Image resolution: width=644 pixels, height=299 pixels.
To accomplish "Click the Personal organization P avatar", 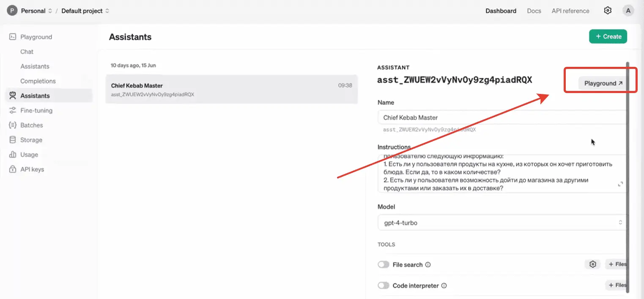I will pos(12,11).
